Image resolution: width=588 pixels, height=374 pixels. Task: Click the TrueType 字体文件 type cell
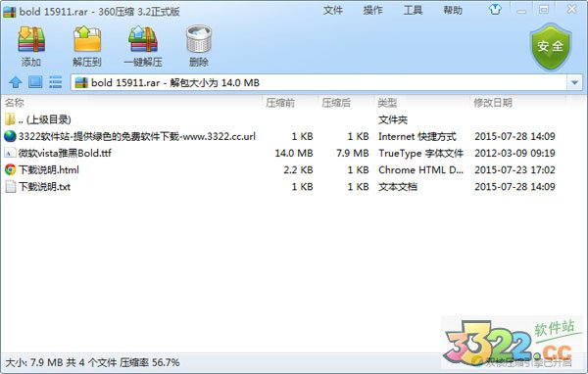[x=420, y=154]
